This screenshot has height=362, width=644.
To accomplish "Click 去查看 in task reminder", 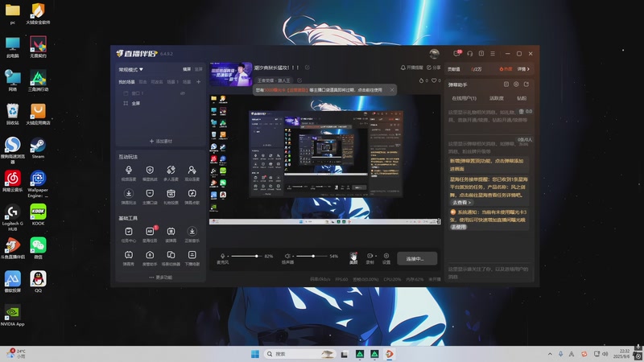I will click(x=460, y=203).
